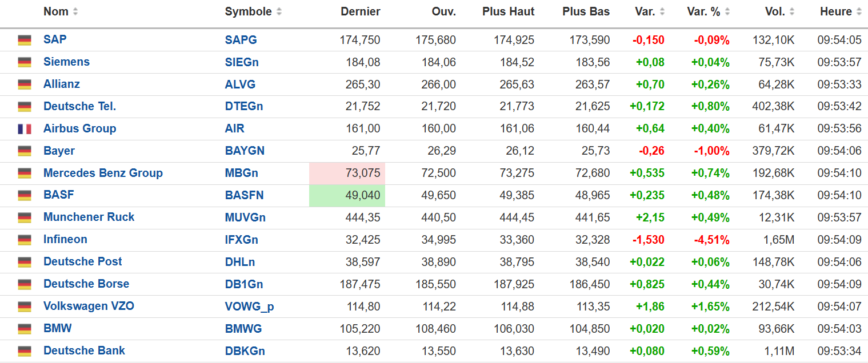
Task: Click the flag icon beside Deutsche Bank
Action: tap(24, 351)
